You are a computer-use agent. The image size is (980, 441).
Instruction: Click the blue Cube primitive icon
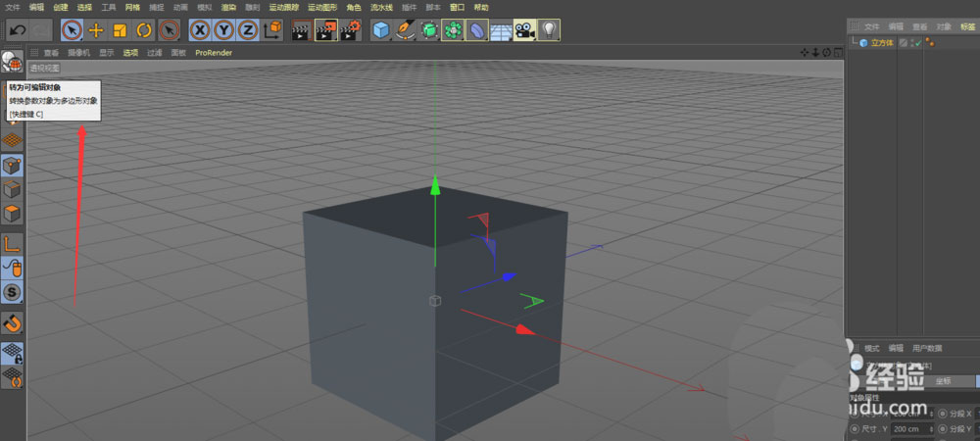(x=381, y=30)
